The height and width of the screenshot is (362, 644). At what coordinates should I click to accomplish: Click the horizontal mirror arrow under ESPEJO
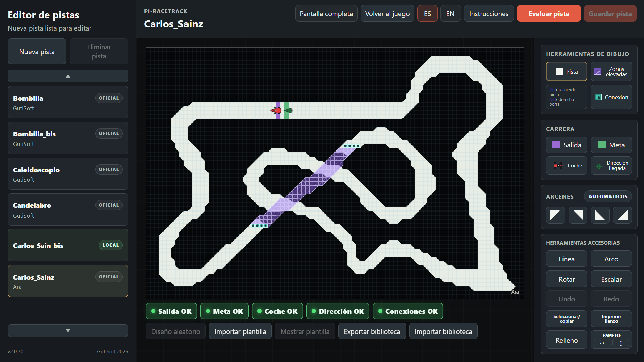pyautogui.click(x=602, y=343)
